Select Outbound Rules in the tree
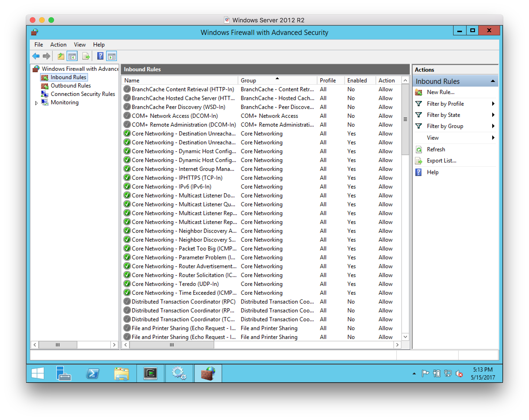This screenshot has width=529, height=420. pyautogui.click(x=70, y=86)
